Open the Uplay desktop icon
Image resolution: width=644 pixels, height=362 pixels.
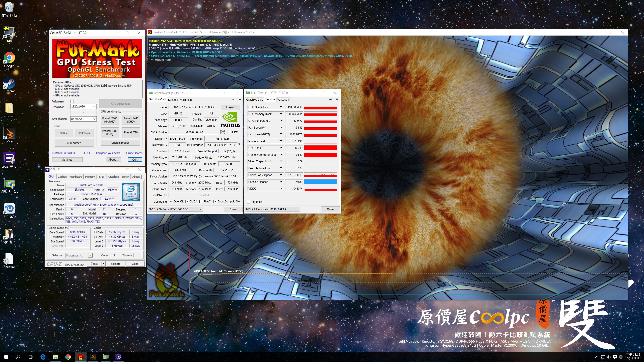tap(9, 211)
